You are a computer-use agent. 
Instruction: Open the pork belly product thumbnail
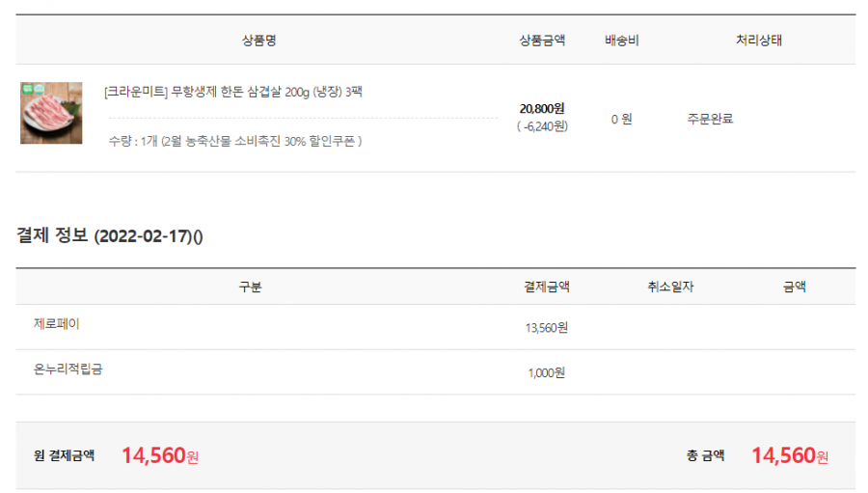tap(51, 113)
